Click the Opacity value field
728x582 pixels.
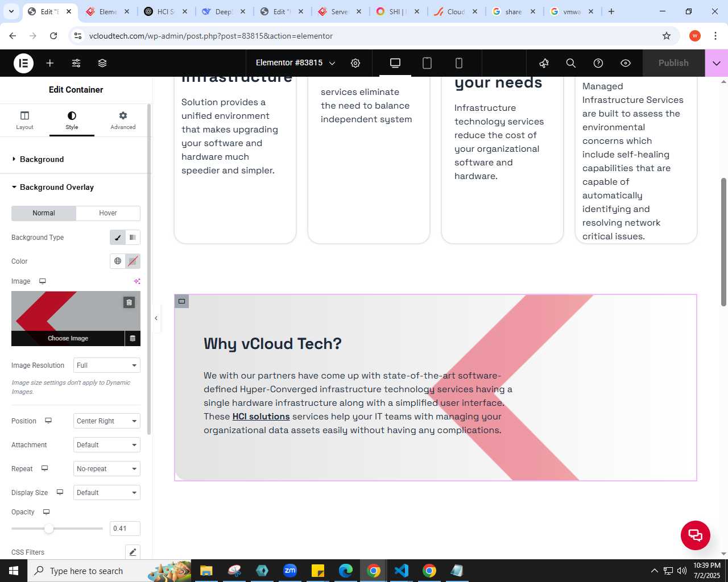coord(125,529)
